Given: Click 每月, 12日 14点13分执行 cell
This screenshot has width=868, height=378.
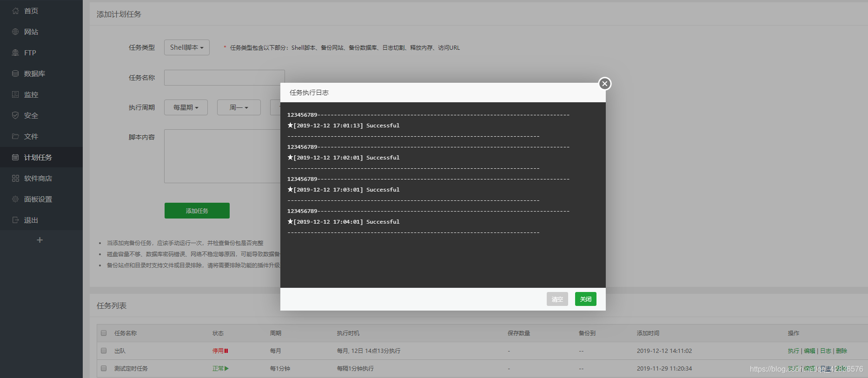Looking at the screenshot, I should point(369,351).
